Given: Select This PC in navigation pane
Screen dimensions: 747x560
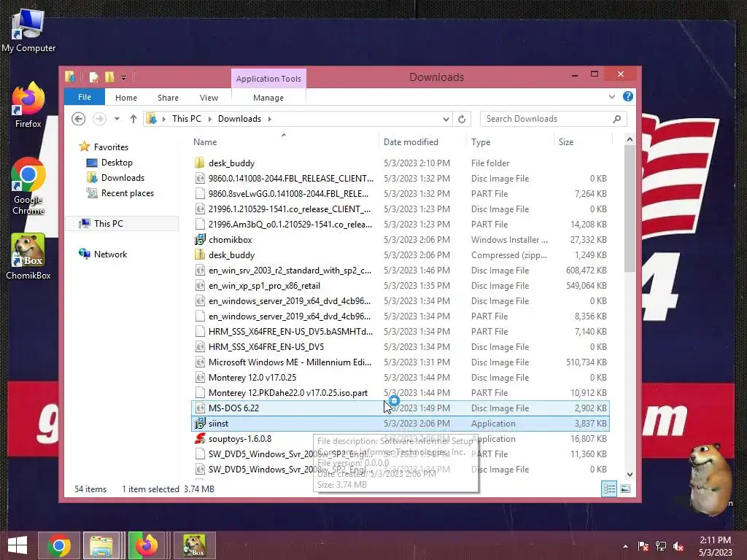Looking at the screenshot, I should [108, 223].
